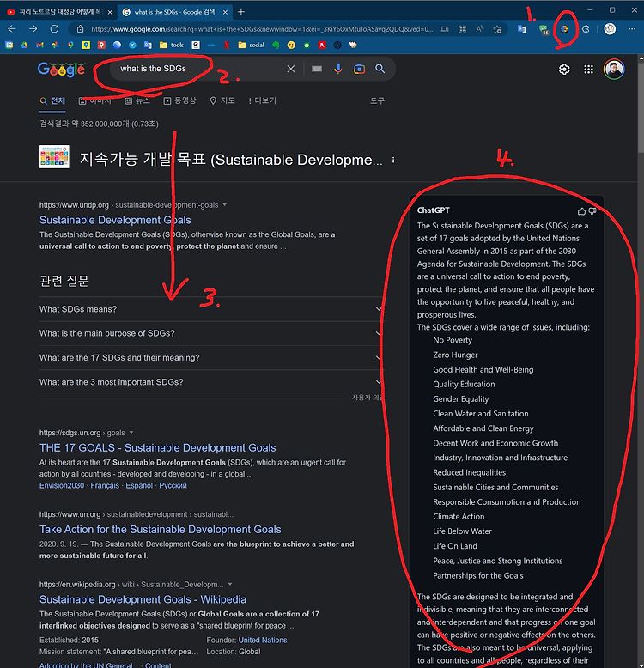Viewport: 644px width, 668px height.
Task: Open sdgs.un.org result dropdown arrow
Action: coord(131,433)
